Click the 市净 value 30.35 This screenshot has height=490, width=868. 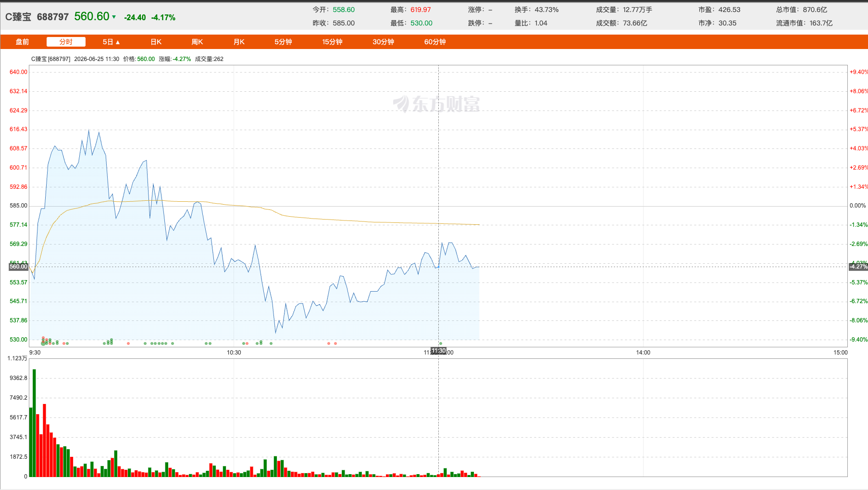727,23
